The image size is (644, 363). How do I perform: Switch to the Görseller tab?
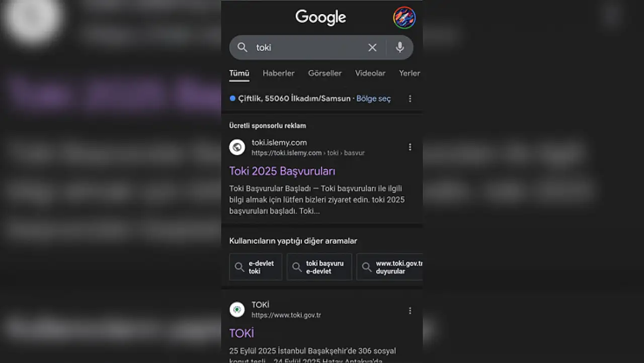[325, 73]
